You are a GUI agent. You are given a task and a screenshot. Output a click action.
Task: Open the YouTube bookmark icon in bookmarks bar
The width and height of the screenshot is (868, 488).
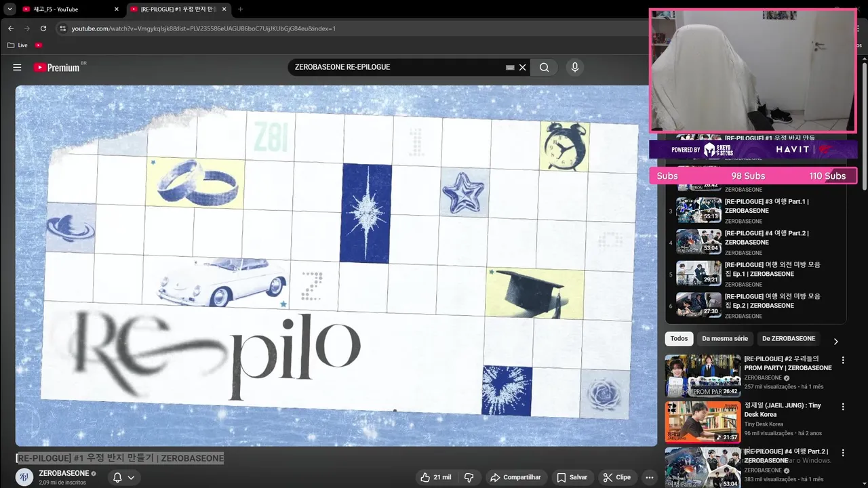tap(39, 45)
